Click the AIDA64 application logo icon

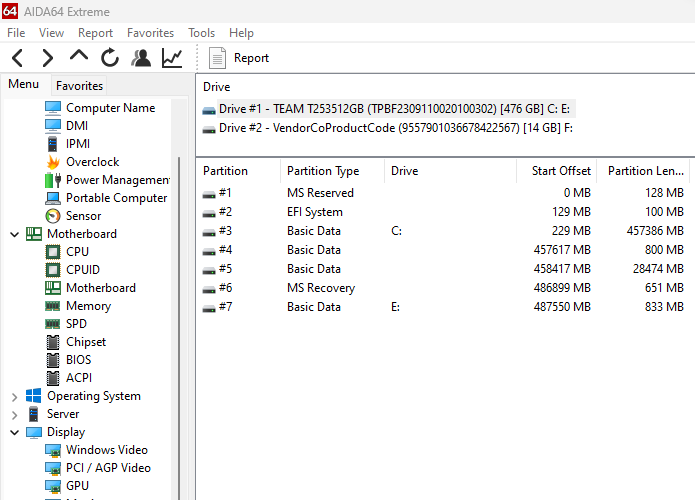point(10,11)
